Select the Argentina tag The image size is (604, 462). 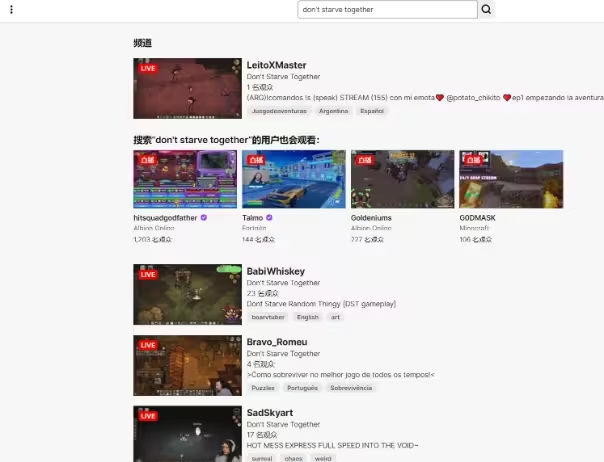tap(334, 111)
